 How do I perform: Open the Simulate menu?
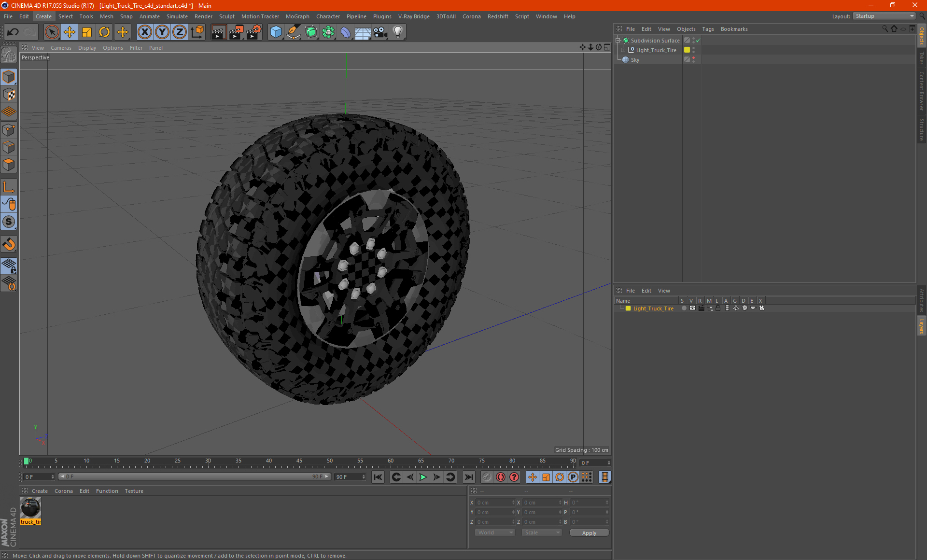pos(177,16)
